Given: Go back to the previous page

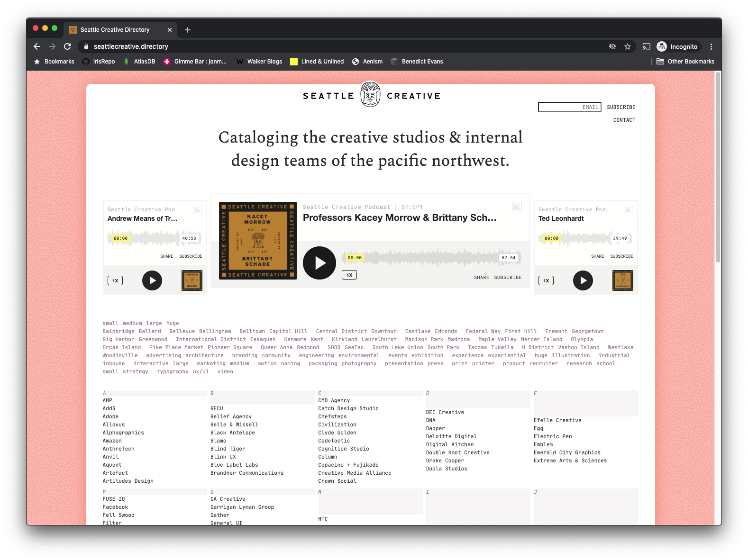Looking at the screenshot, I should click(x=37, y=46).
